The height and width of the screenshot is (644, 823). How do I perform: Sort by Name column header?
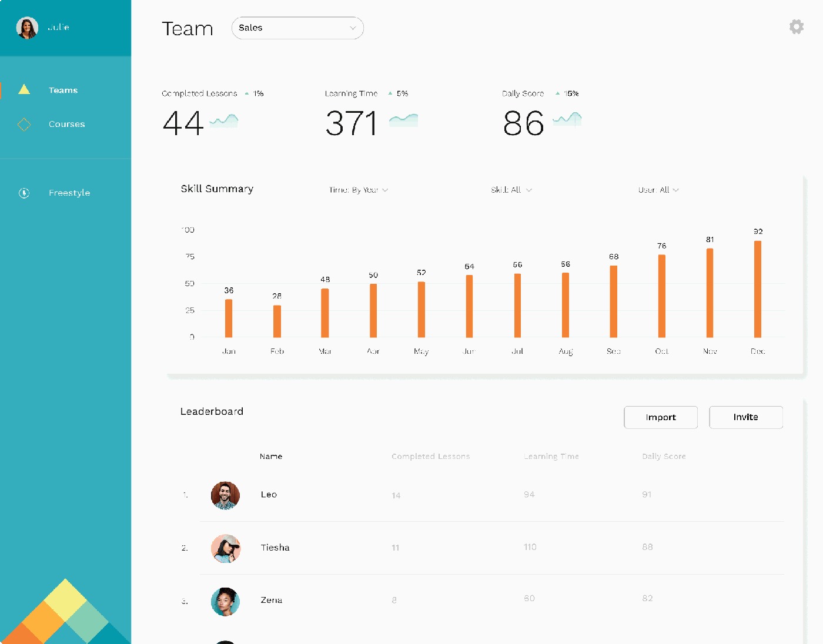[271, 456]
